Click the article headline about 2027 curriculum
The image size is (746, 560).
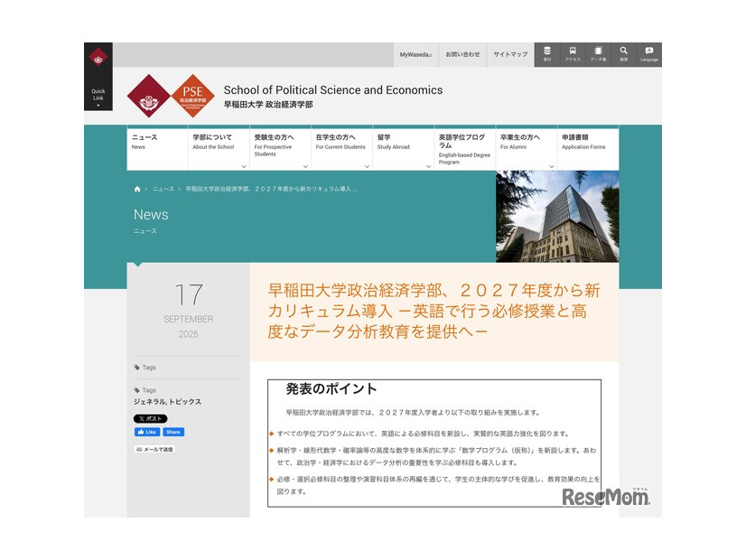pos(434,311)
